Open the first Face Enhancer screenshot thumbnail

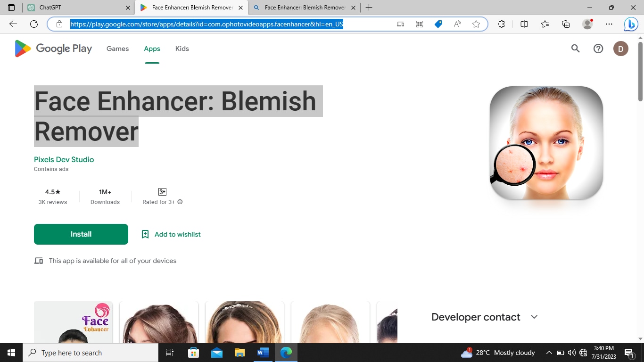click(x=73, y=322)
